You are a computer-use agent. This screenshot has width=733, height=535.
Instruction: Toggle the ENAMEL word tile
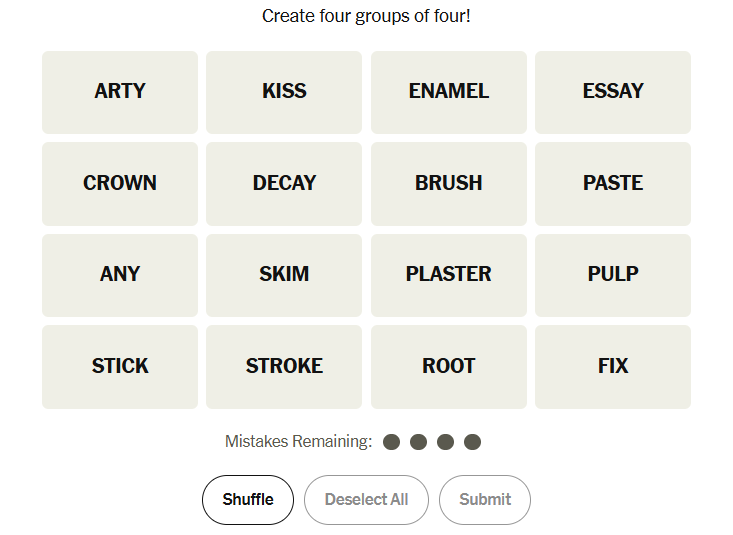(449, 92)
